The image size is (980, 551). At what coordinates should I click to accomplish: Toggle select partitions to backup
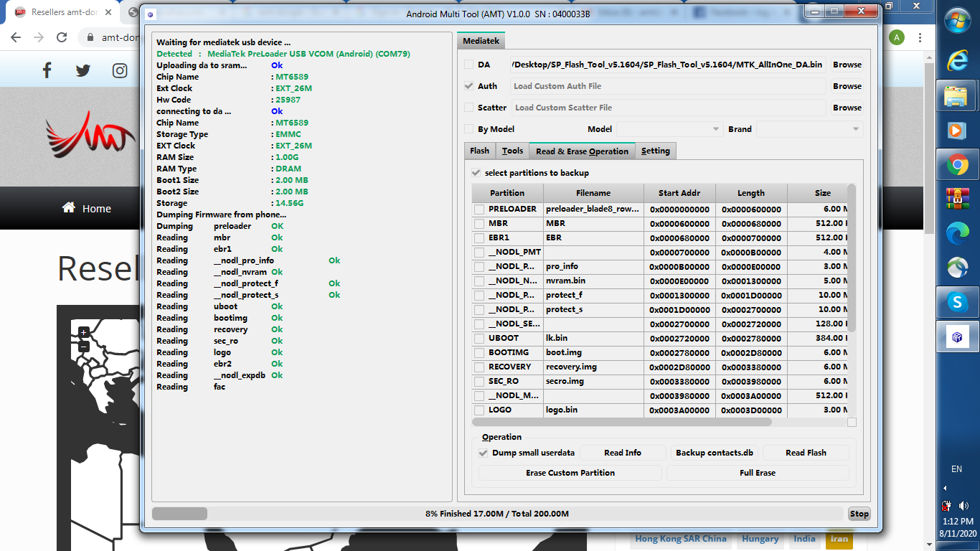pos(476,173)
